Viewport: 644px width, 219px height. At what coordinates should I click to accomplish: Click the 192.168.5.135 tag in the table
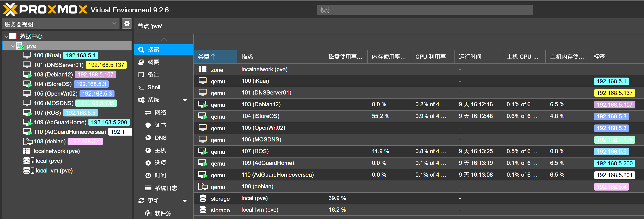614,140
